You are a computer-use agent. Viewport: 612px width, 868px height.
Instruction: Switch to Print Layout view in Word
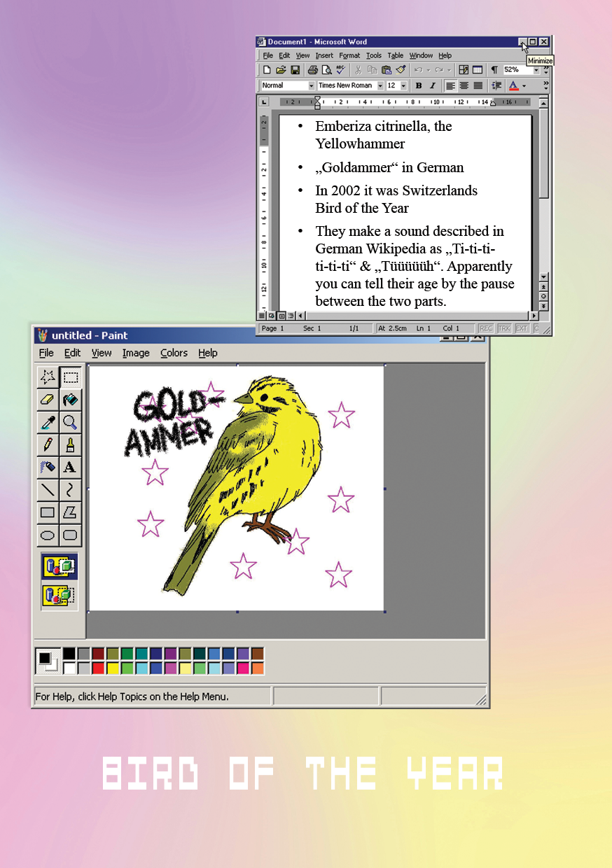pyautogui.click(x=281, y=316)
